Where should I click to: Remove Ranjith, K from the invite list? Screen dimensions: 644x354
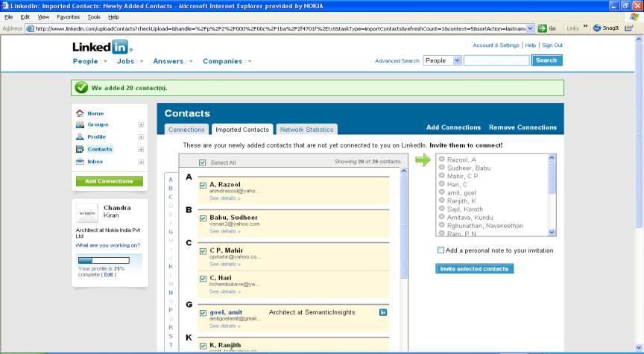click(441, 200)
